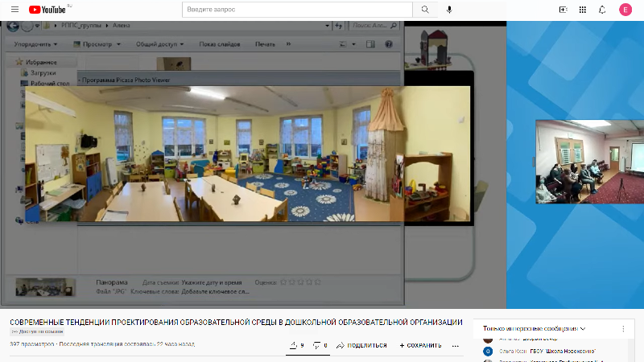The width and height of the screenshot is (644, 362).
Task: Click the search input field
Action: [297, 10]
